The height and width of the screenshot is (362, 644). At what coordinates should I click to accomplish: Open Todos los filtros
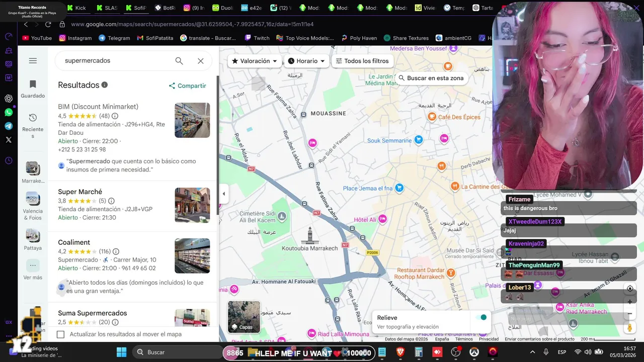362,61
